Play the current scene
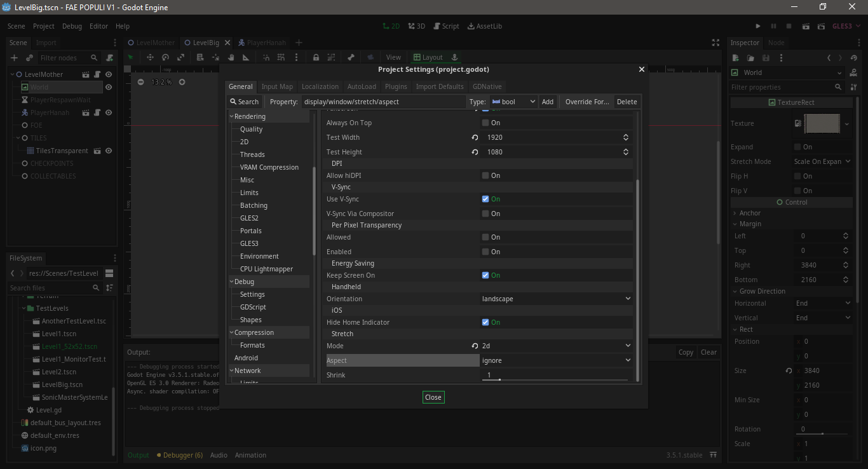This screenshot has height=469, width=868. click(x=806, y=26)
